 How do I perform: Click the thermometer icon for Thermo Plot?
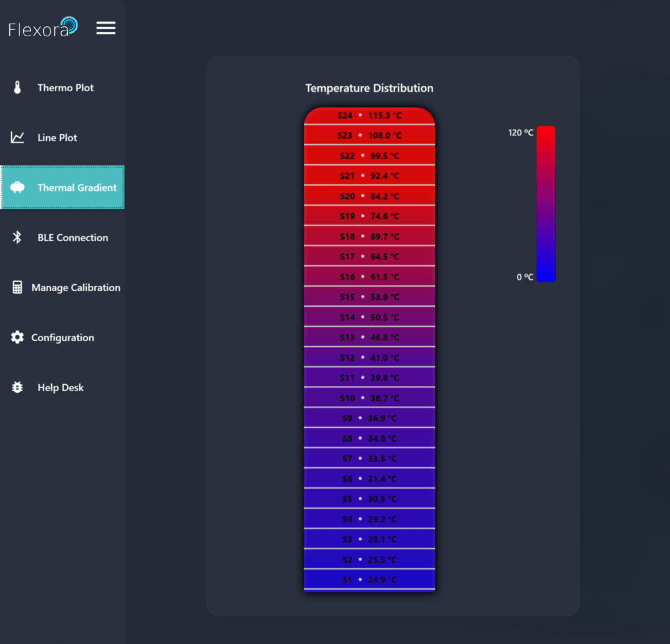tap(17, 87)
